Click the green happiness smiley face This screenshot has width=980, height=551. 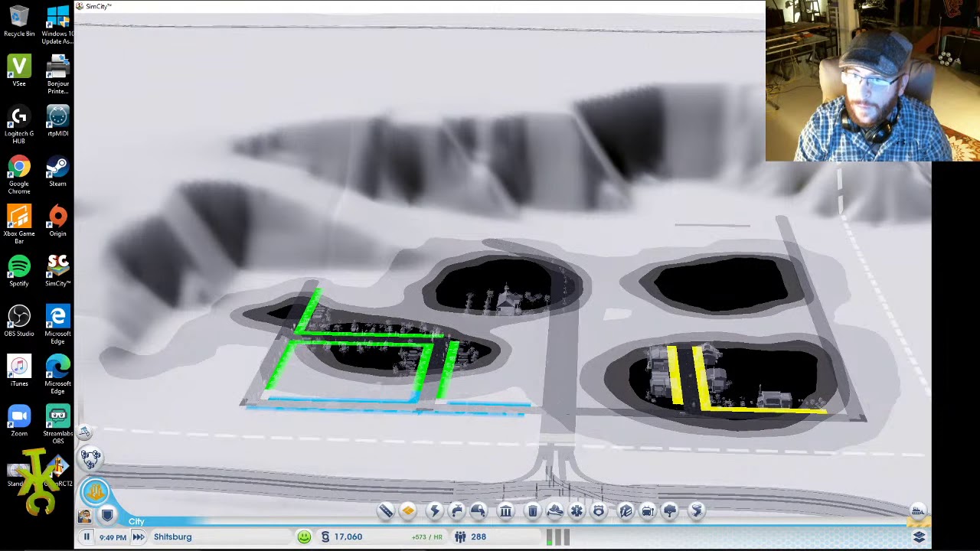click(304, 537)
